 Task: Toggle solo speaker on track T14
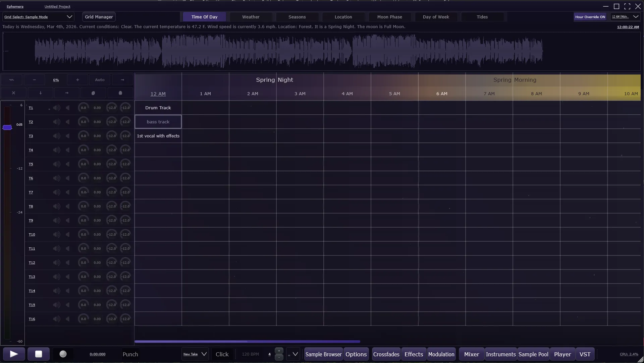(x=68, y=291)
